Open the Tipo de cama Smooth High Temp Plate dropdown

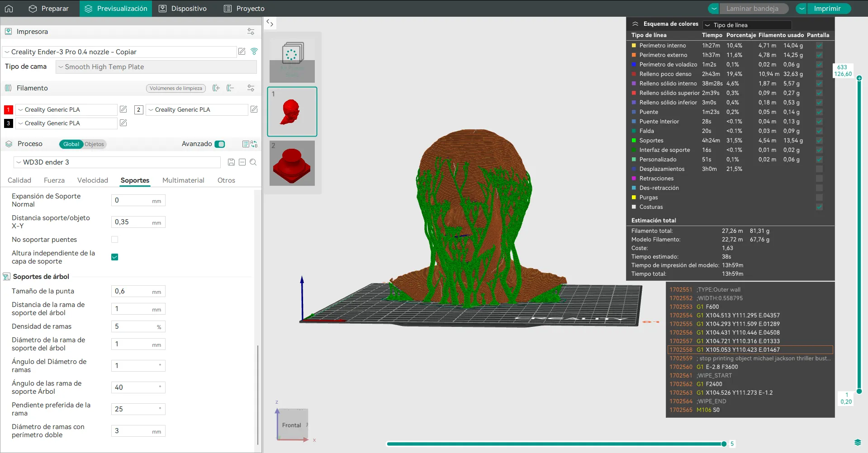pyautogui.click(x=156, y=67)
